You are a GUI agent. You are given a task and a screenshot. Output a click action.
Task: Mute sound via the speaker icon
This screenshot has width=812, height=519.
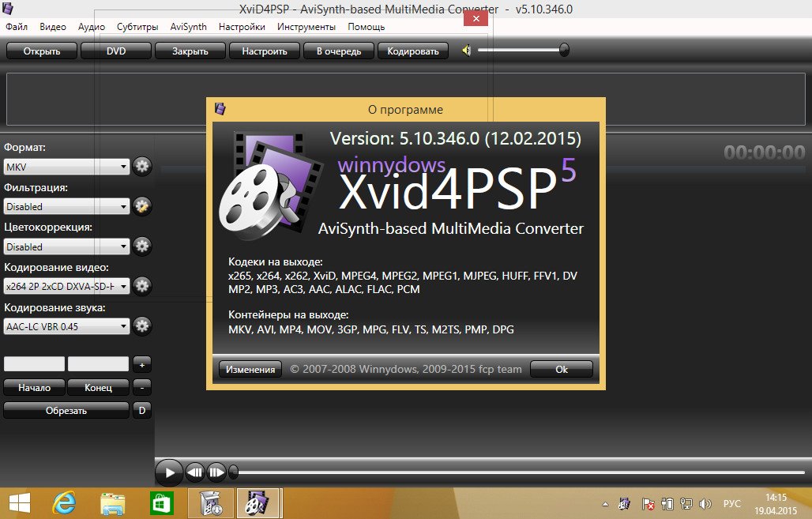click(467, 51)
